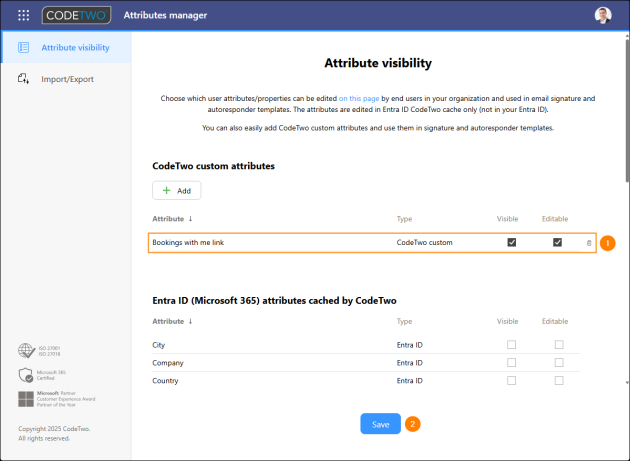The width and height of the screenshot is (630, 461).
Task: Uncheck Visible for Bookings with me link
Action: tap(511, 242)
